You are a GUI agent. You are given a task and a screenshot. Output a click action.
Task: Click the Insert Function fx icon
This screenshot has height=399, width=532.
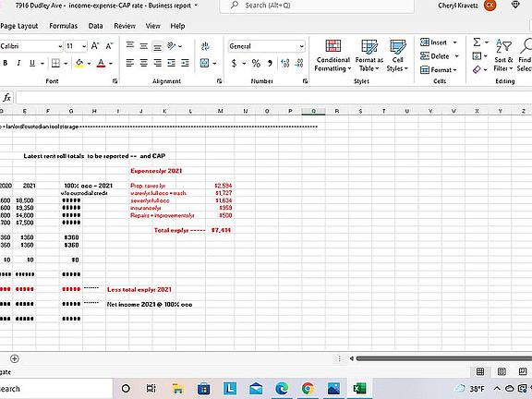point(6,98)
